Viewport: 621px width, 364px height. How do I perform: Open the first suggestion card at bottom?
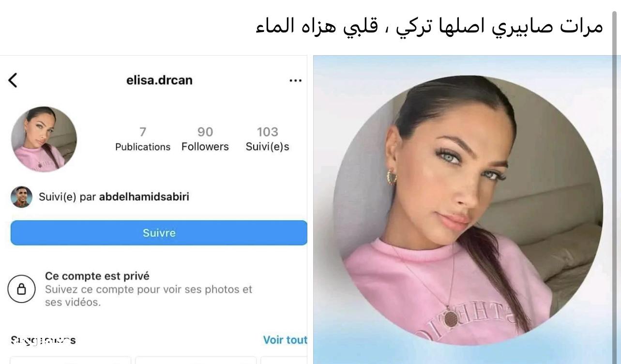71,361
